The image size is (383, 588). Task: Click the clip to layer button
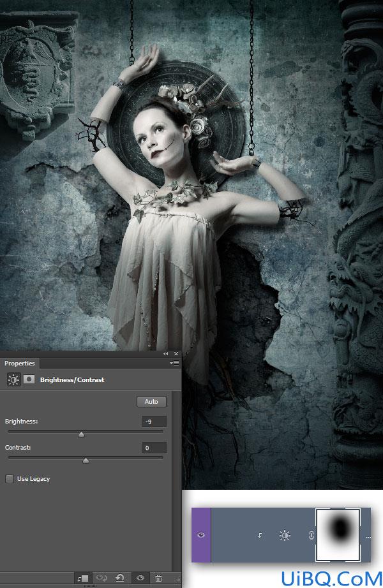pyautogui.click(x=82, y=578)
